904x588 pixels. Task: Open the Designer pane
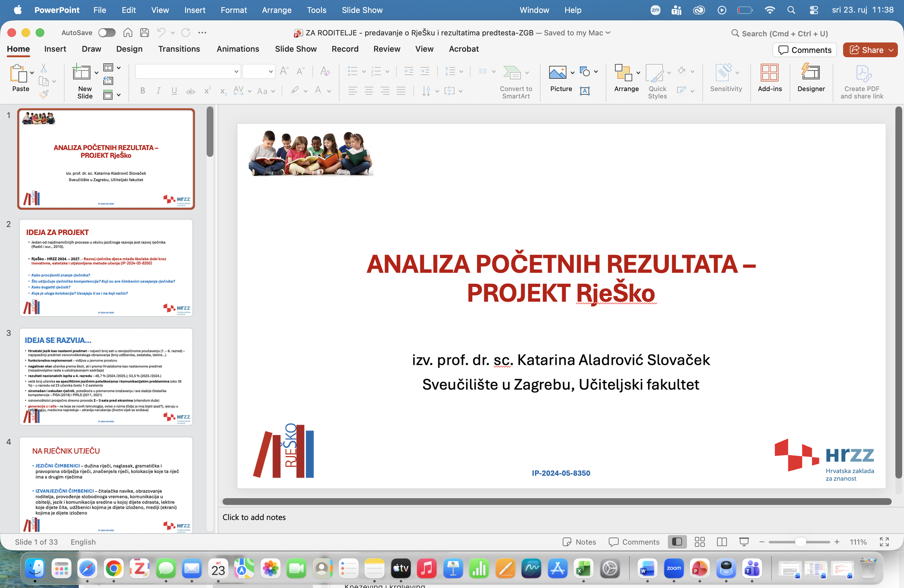pyautogui.click(x=811, y=78)
